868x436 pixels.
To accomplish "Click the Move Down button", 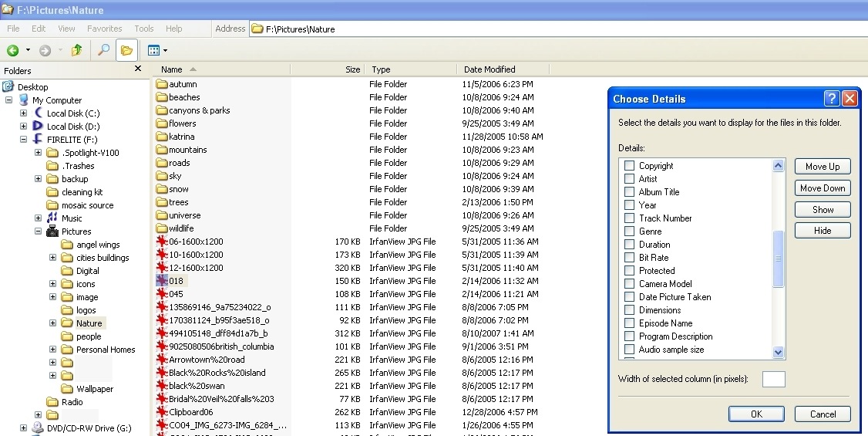I will click(823, 188).
